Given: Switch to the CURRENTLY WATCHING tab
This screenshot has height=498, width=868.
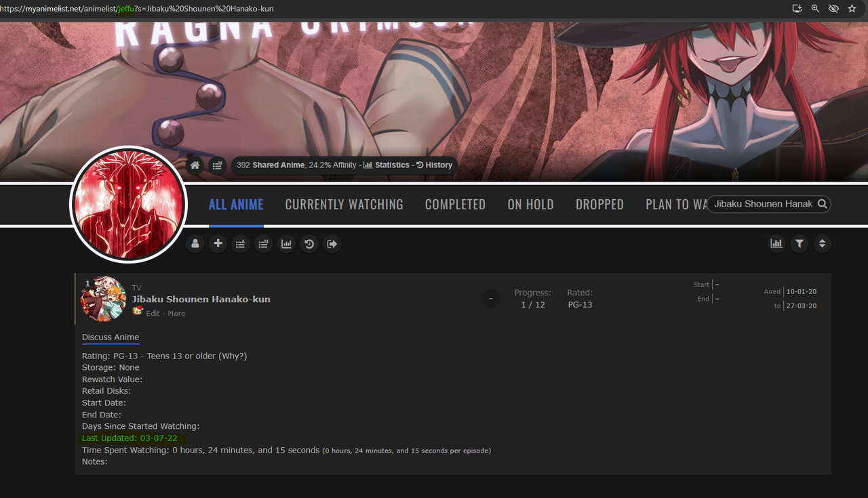Looking at the screenshot, I should coord(344,205).
